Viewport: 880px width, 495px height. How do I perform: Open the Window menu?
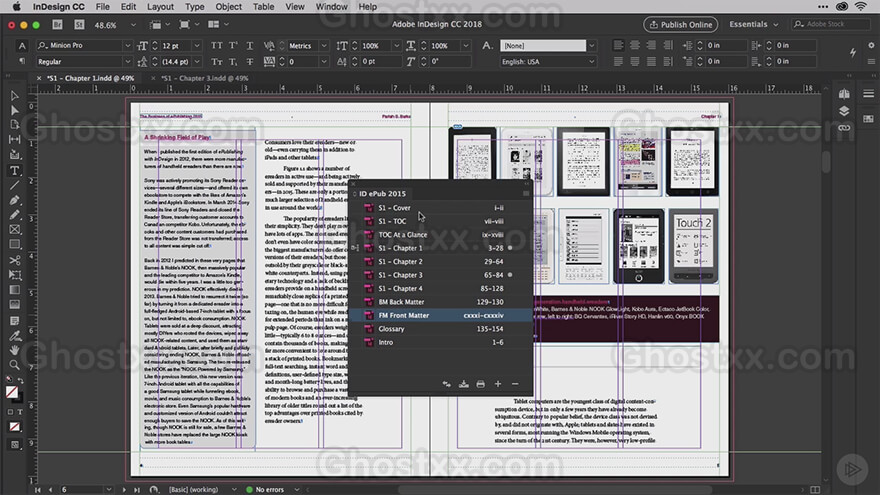pyautogui.click(x=331, y=7)
